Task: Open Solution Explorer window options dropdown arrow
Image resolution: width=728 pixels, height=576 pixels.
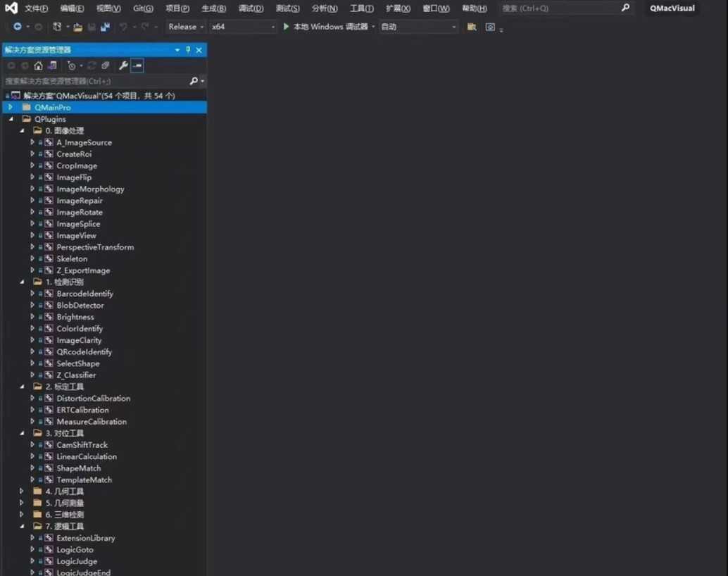Action: tap(177, 50)
